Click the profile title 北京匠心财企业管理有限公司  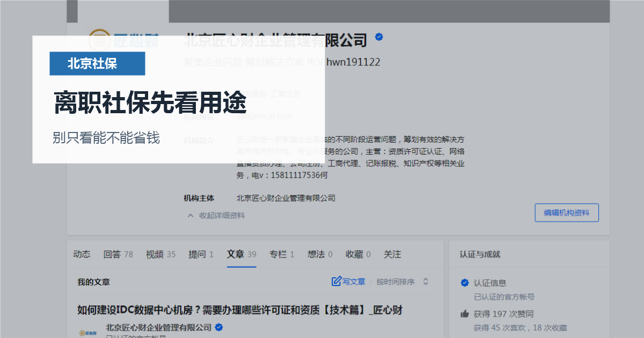(x=276, y=40)
